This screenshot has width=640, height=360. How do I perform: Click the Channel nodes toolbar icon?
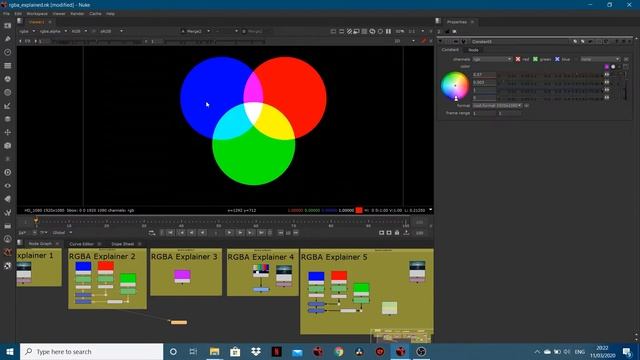(7, 65)
